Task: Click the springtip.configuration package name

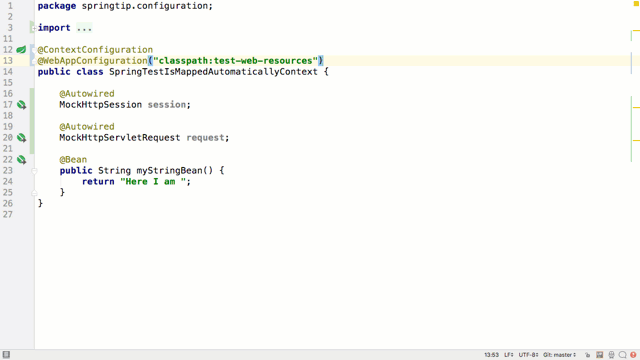Action: point(144,6)
